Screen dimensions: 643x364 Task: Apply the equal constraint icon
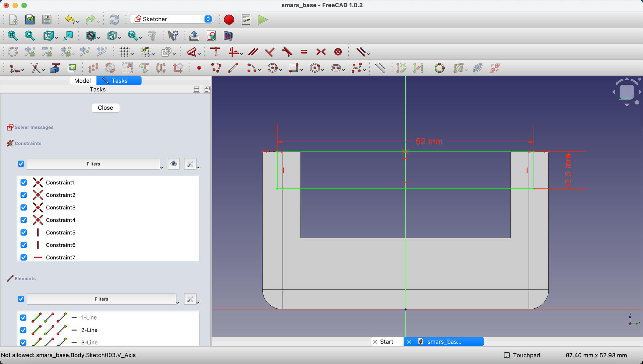[x=304, y=52]
